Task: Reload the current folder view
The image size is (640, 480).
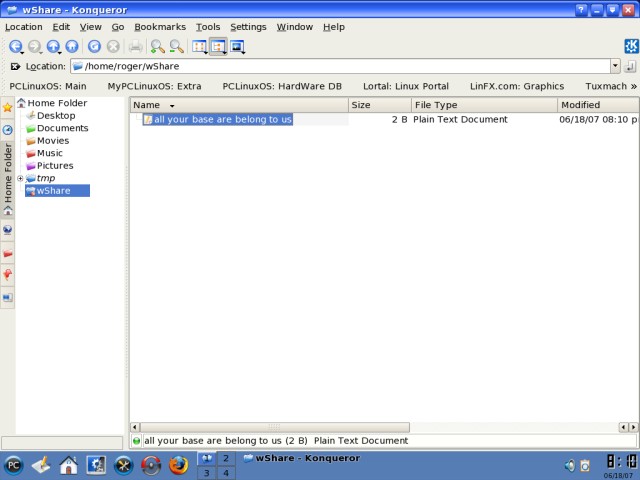Action: (x=94, y=46)
